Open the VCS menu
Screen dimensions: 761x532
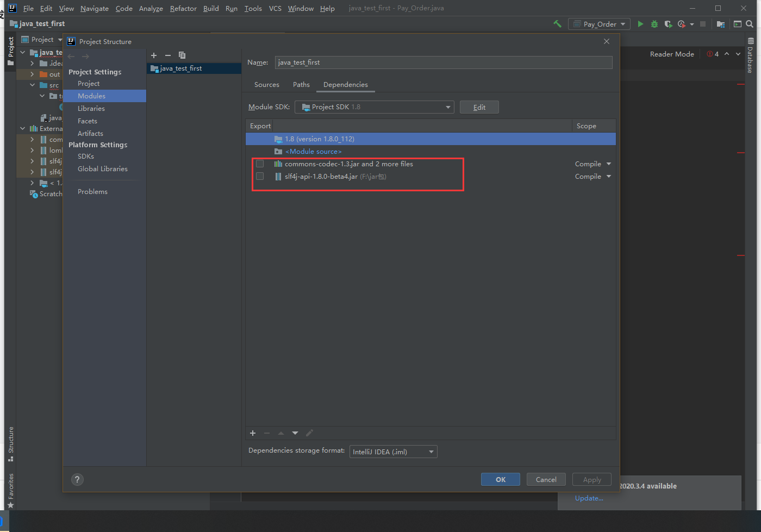pos(275,8)
